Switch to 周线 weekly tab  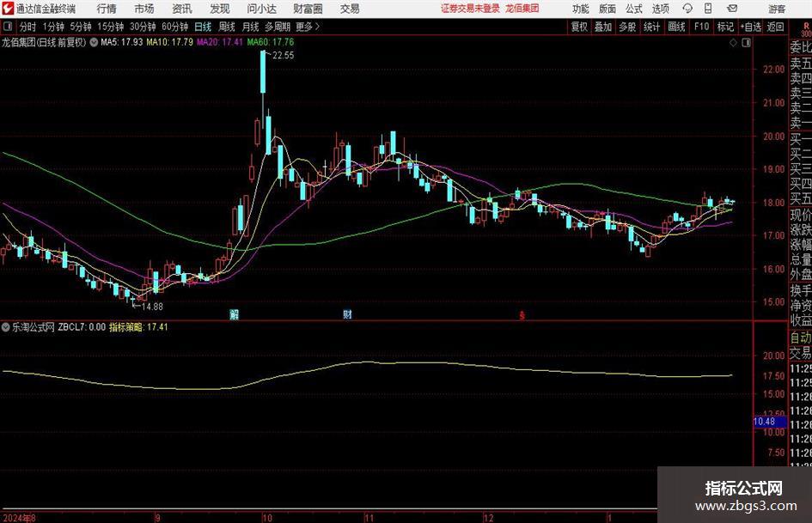click(x=227, y=27)
